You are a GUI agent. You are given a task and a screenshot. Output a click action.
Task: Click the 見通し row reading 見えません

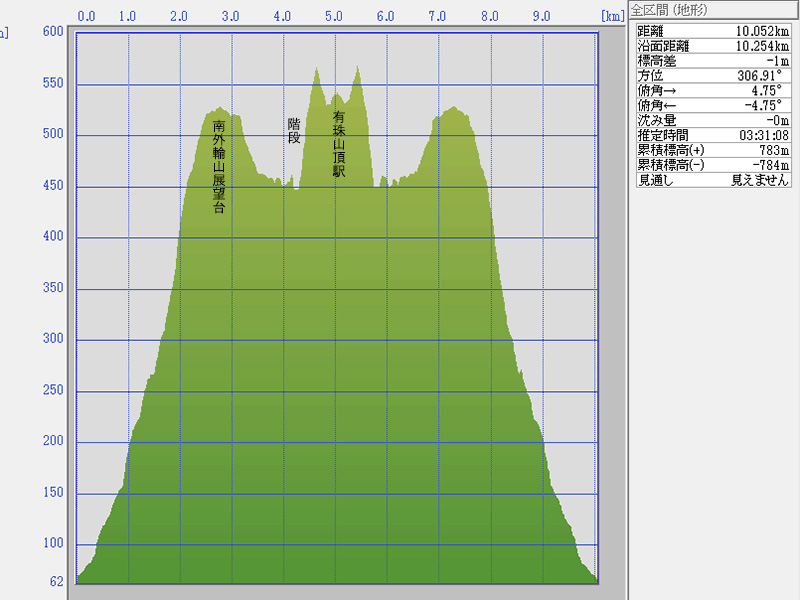[x=714, y=181]
